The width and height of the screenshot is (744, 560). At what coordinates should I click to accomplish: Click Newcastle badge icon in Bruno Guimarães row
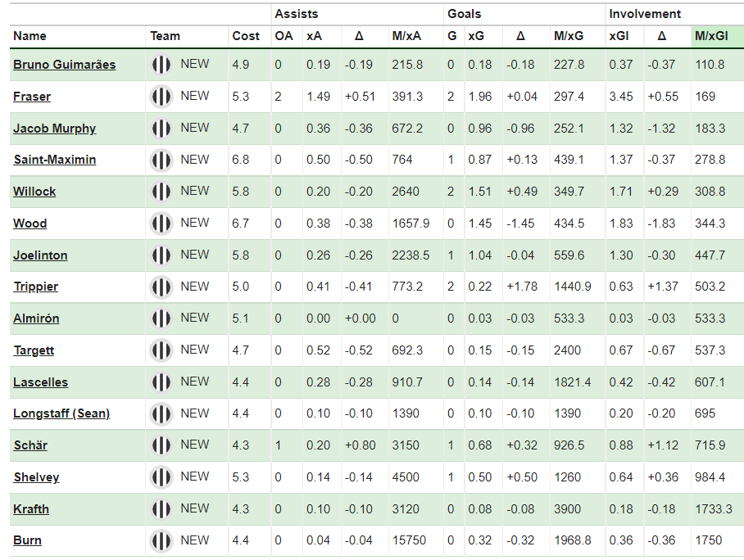coord(161,65)
